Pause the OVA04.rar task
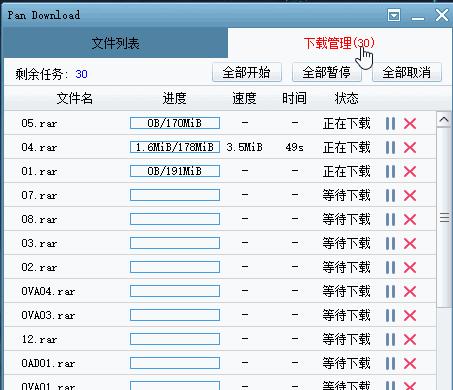 [390, 292]
